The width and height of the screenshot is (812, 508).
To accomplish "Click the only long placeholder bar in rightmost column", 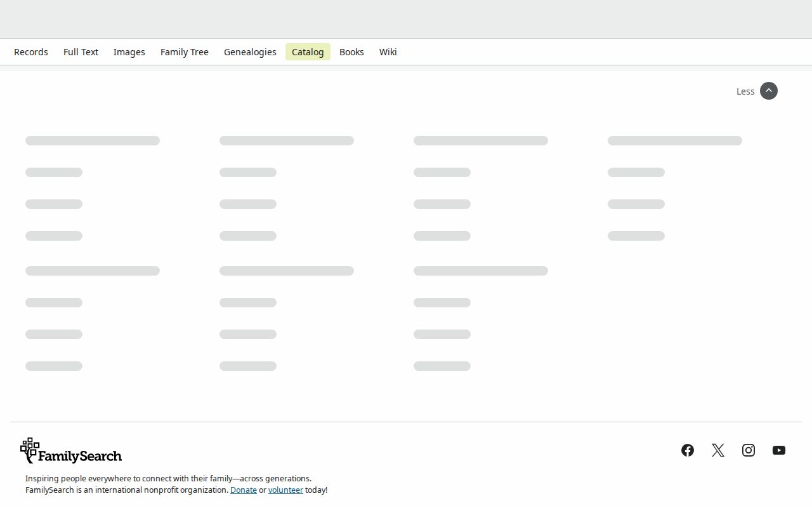I will 675,140.
